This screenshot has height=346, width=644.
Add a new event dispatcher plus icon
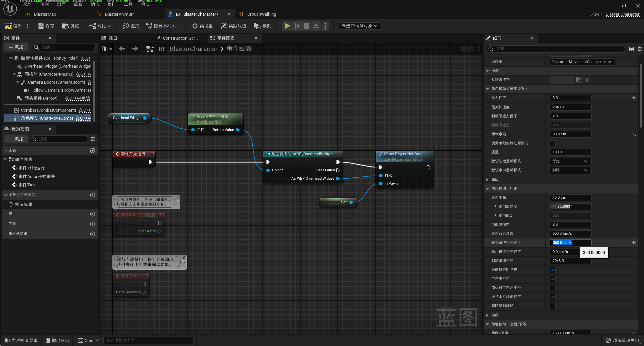click(93, 234)
